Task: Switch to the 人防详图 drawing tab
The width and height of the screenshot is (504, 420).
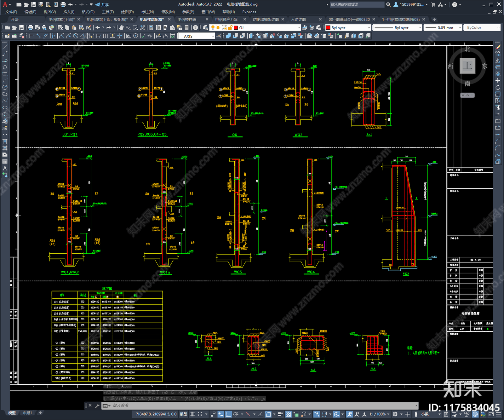Action: click(x=298, y=19)
